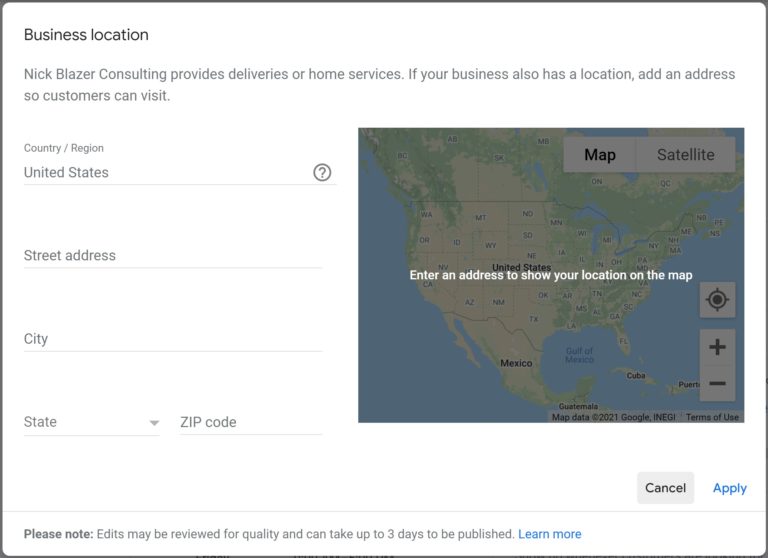Click the Gulf of Mexico label on the map
This screenshot has width=768, height=558.
[579, 355]
